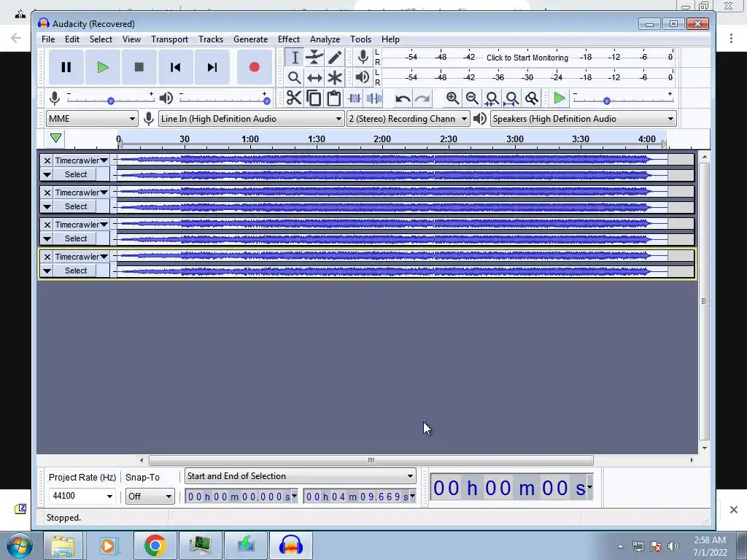The width and height of the screenshot is (747, 560).
Task: Skip to Start of the project
Action: [x=175, y=67]
